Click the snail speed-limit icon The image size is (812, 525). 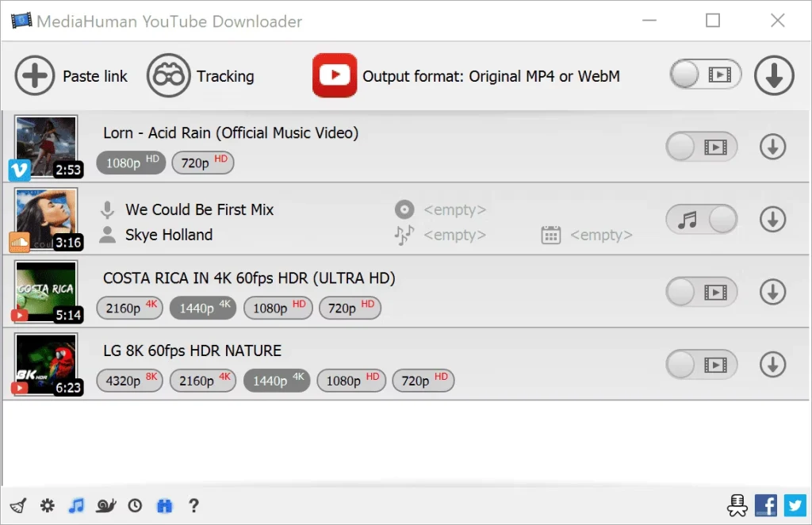click(x=106, y=505)
